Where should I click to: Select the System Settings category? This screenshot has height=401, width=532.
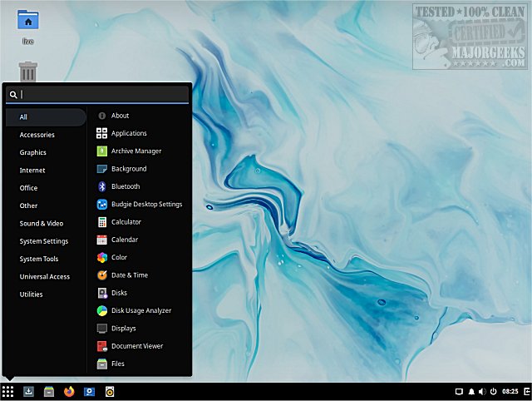tap(46, 241)
